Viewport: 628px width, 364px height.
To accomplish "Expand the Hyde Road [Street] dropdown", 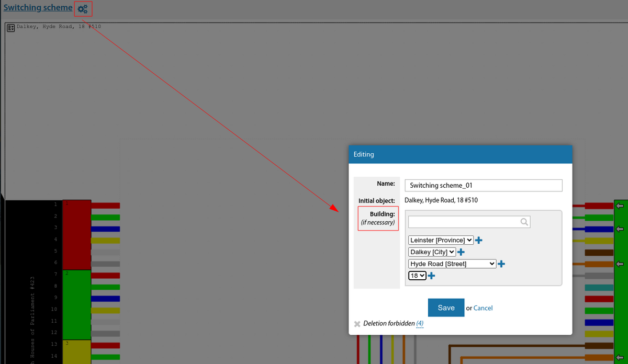I will (x=452, y=264).
